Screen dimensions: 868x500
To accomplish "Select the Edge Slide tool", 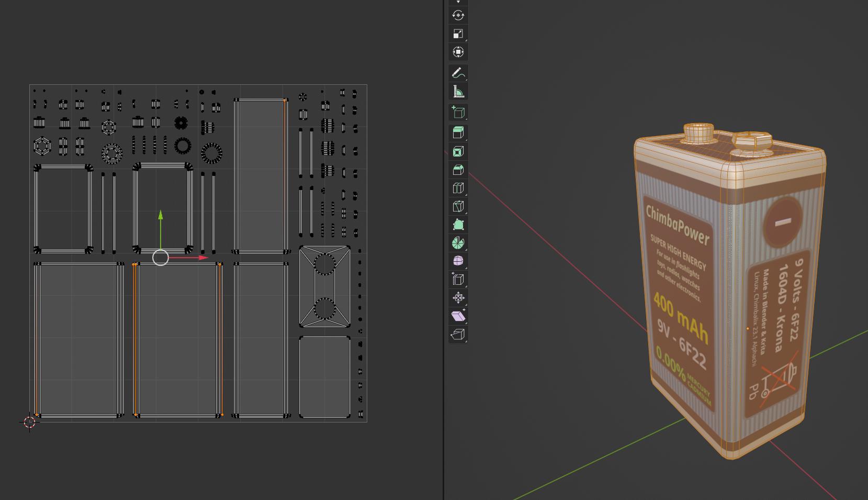I will click(x=458, y=279).
